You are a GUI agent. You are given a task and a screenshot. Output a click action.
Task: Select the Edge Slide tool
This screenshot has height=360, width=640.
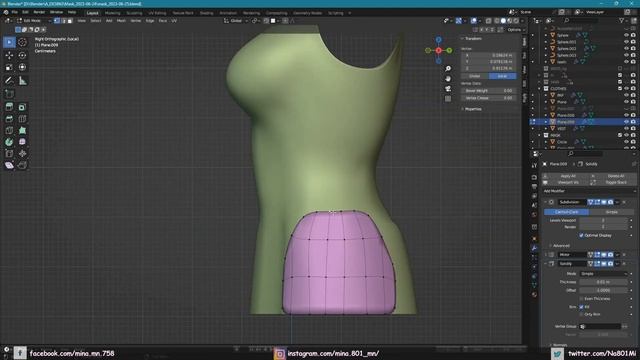tap(9, 153)
